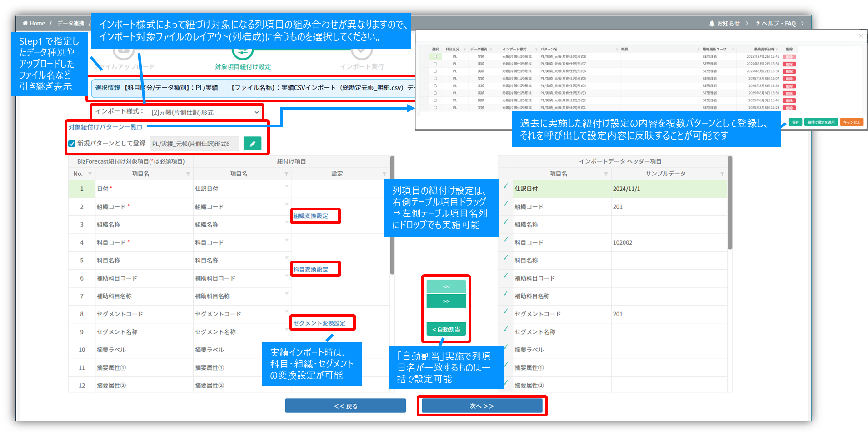
Task: Click the No. column filter icon
Action: tap(90, 174)
